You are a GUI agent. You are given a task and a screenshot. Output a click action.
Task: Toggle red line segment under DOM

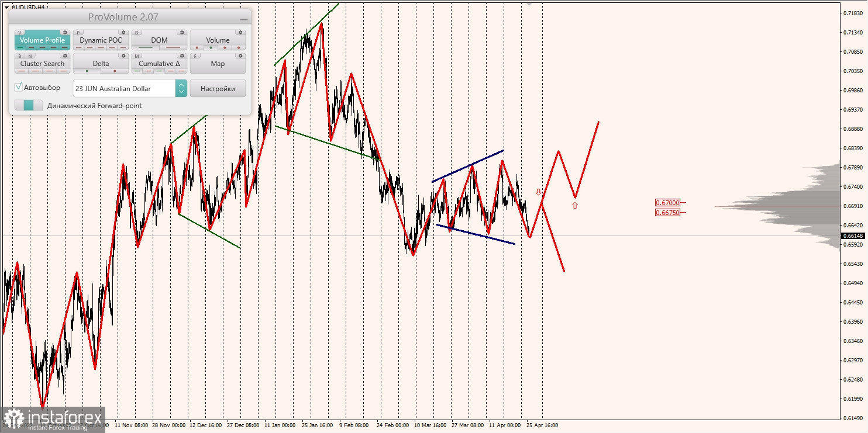click(x=173, y=47)
